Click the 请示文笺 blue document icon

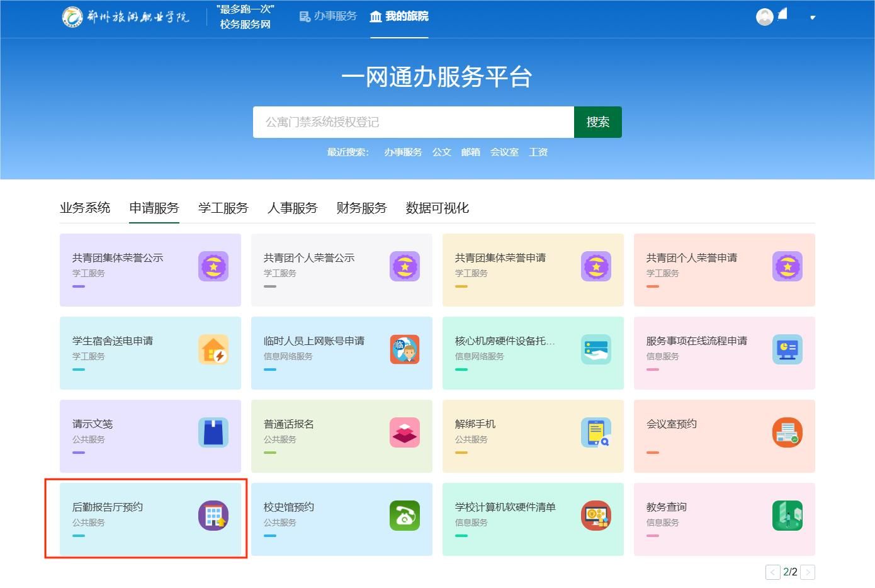pos(213,433)
